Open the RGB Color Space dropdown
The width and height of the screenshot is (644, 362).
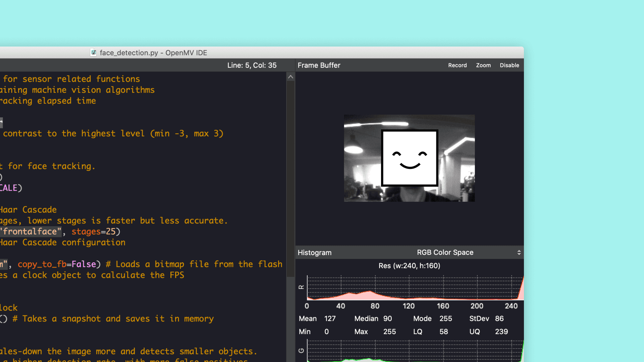coord(445,252)
